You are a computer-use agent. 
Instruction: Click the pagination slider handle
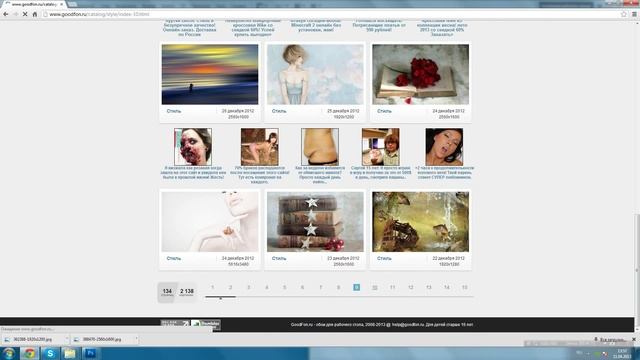point(220,298)
